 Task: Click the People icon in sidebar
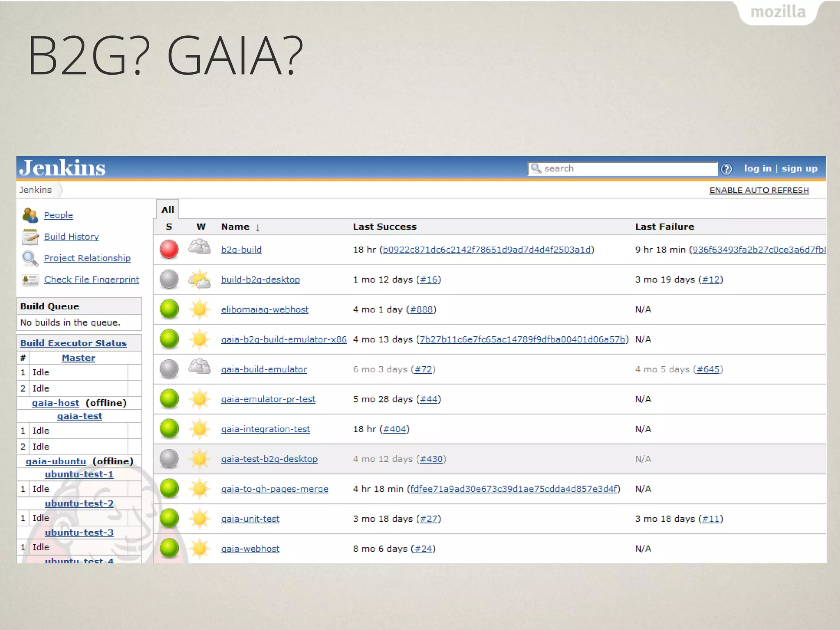[x=30, y=215]
